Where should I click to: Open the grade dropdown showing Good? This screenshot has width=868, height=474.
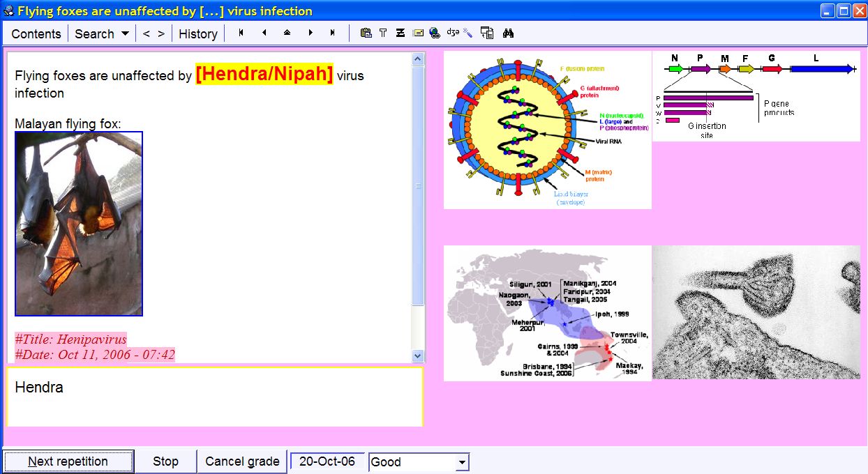point(461,462)
